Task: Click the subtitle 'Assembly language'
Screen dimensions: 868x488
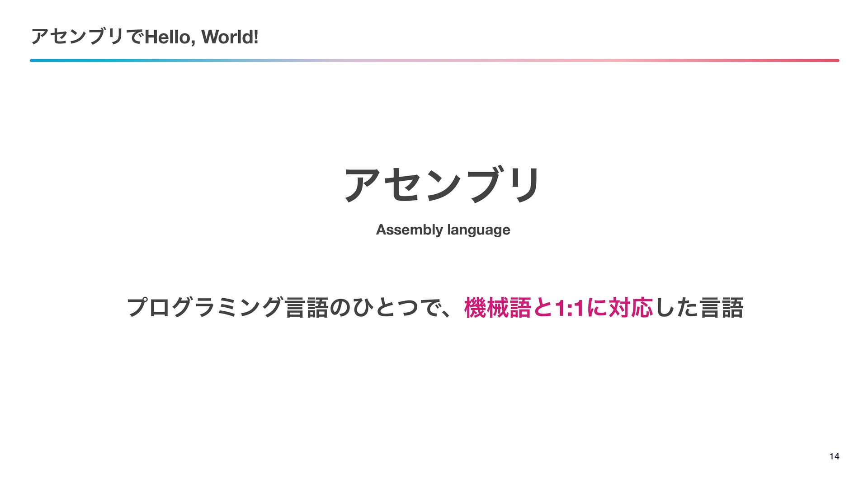Action: pyautogui.click(x=443, y=230)
